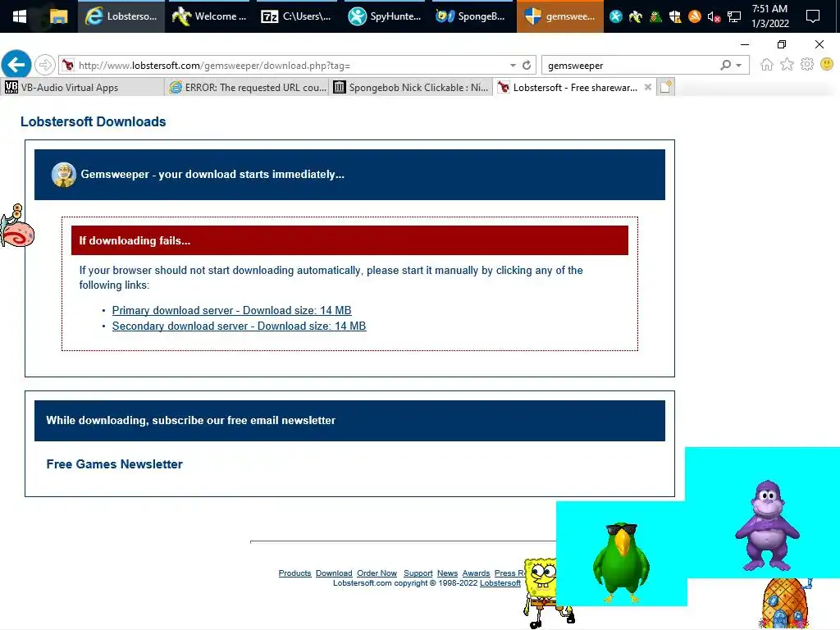This screenshot has height=630, width=840.
Task: Close the Lobstersoft tab
Action: [648, 87]
